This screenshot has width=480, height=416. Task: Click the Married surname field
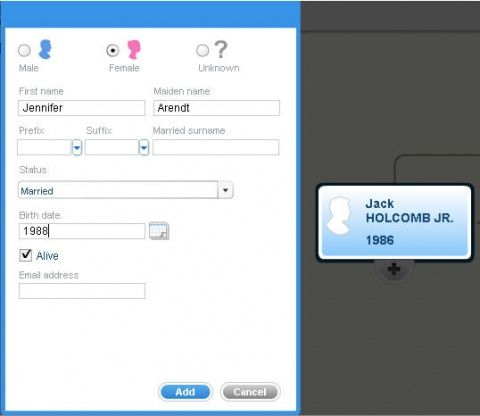(216, 147)
